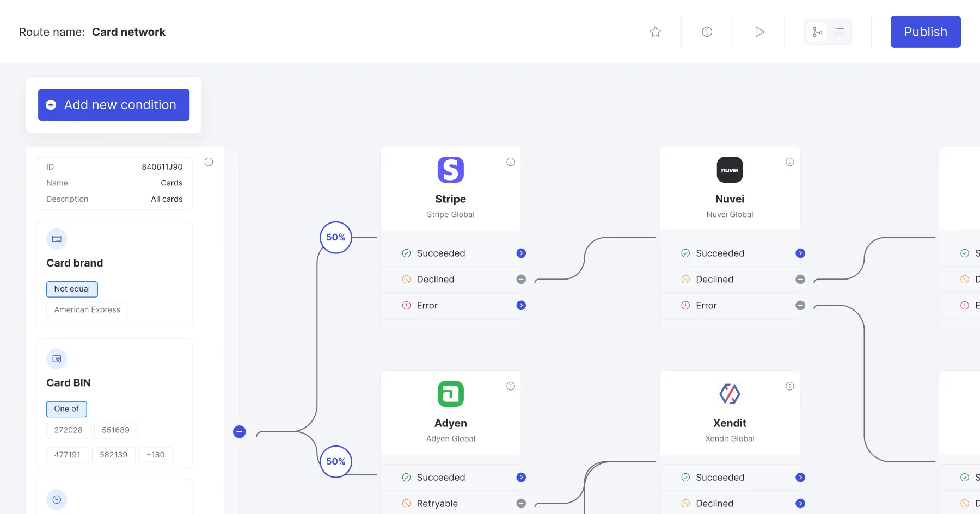Switch to flow diagram view
This screenshot has height=514, width=980.
point(817,32)
